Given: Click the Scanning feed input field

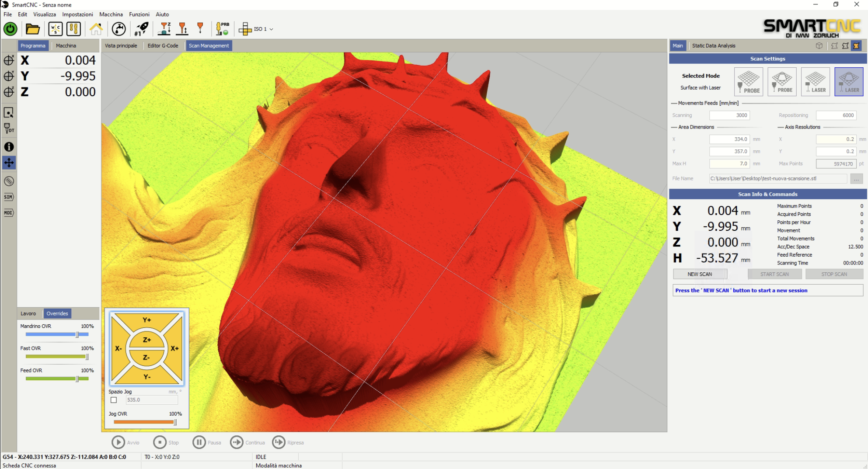Looking at the screenshot, I should (729, 115).
